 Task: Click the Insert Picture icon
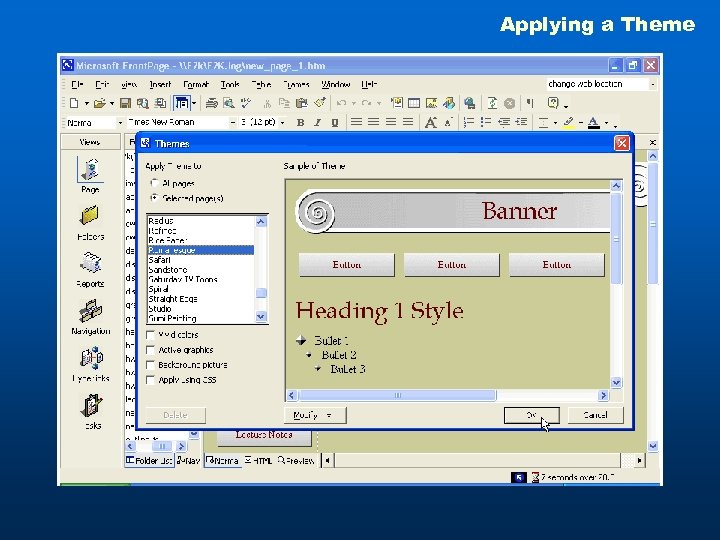point(431,103)
